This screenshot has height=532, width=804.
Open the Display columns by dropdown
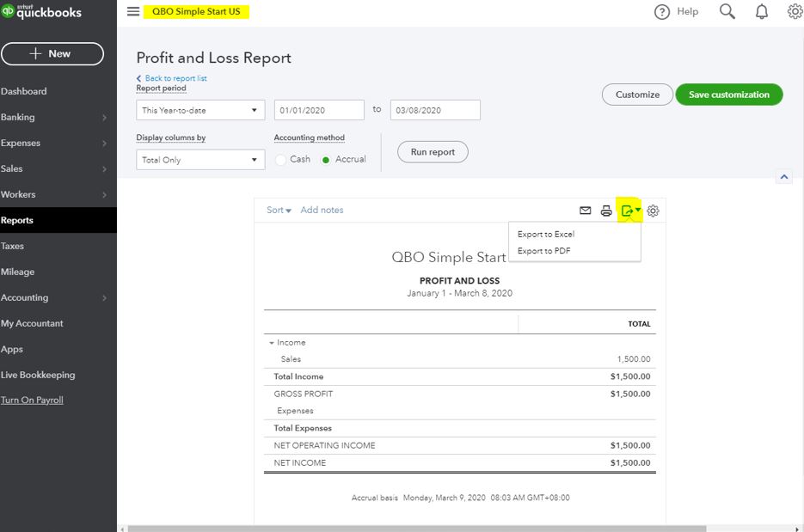tap(200, 160)
